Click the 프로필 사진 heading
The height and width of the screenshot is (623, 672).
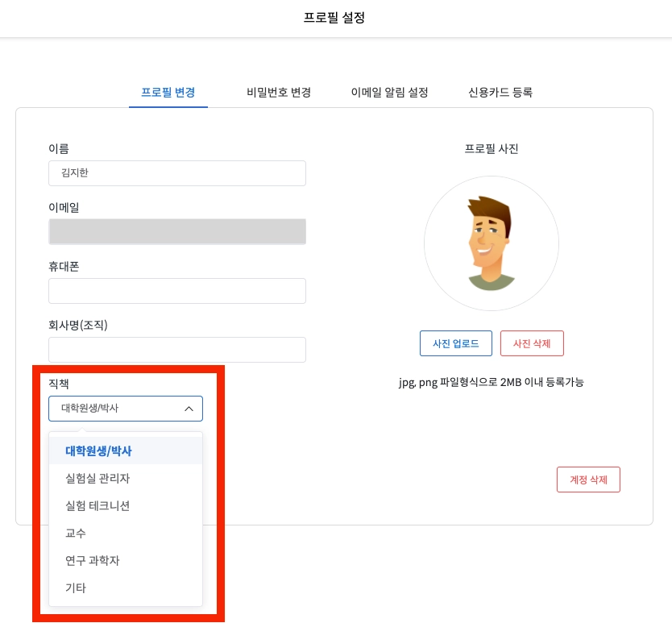point(492,149)
